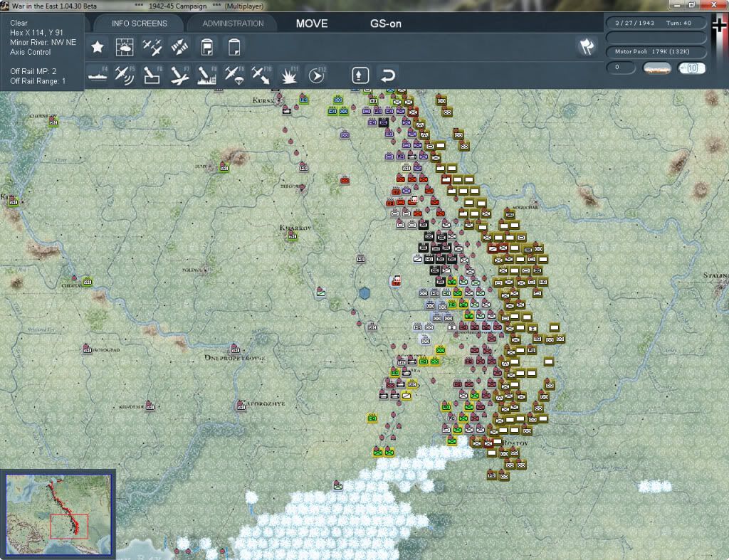729x560 pixels.
Task: Click the snowy weather indicator pill
Action: pos(691,68)
